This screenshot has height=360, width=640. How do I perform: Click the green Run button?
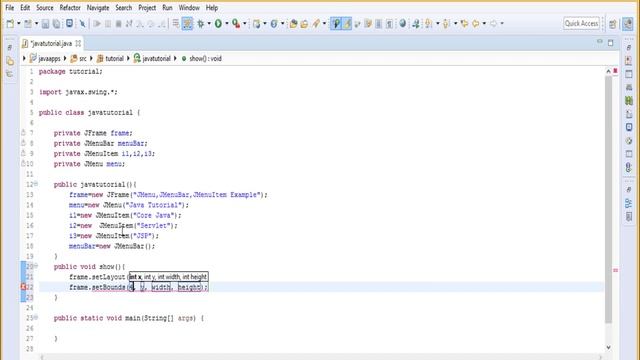218,24
